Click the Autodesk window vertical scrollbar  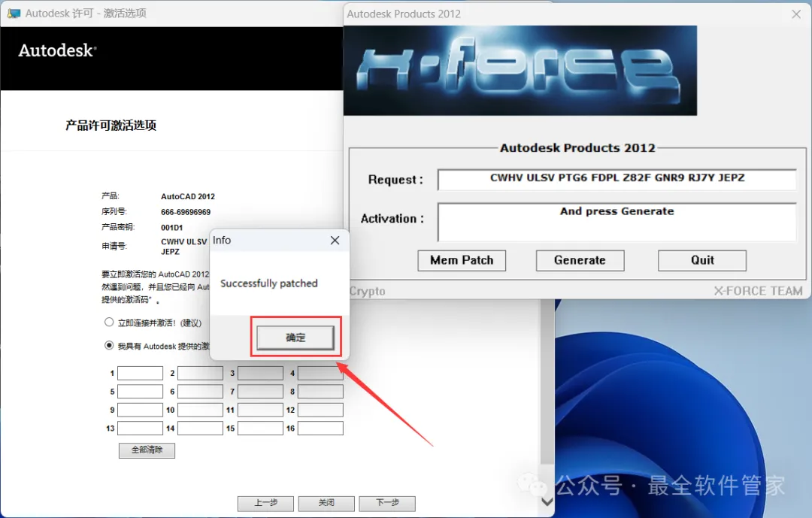pos(547,382)
